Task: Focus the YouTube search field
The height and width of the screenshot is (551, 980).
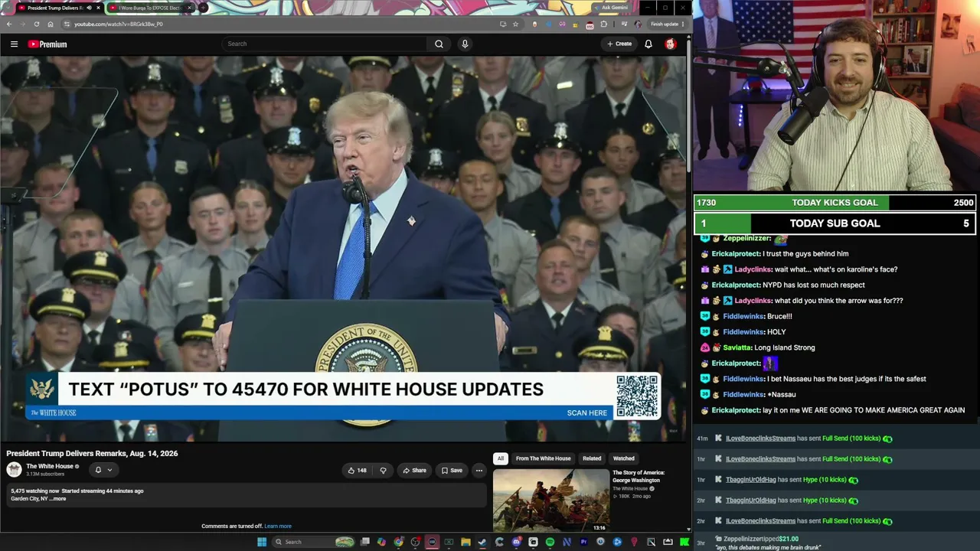Action: click(x=325, y=44)
